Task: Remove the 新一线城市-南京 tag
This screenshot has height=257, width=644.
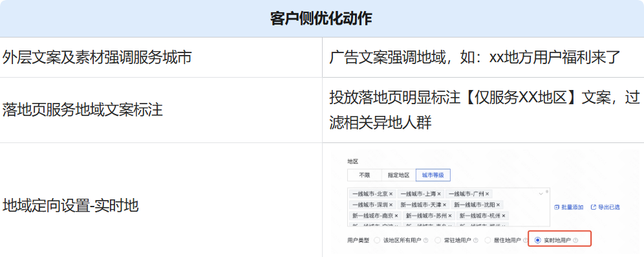Action: (x=396, y=216)
